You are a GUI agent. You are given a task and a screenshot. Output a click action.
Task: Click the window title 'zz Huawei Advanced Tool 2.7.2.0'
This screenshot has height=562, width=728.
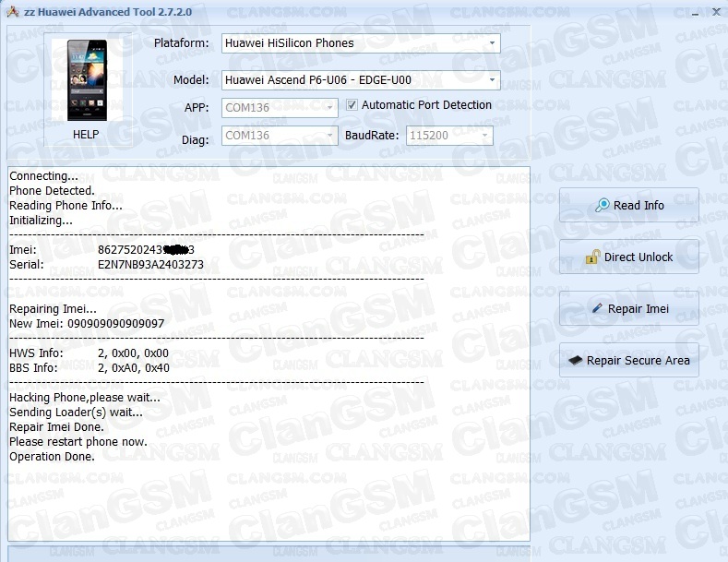point(108,12)
